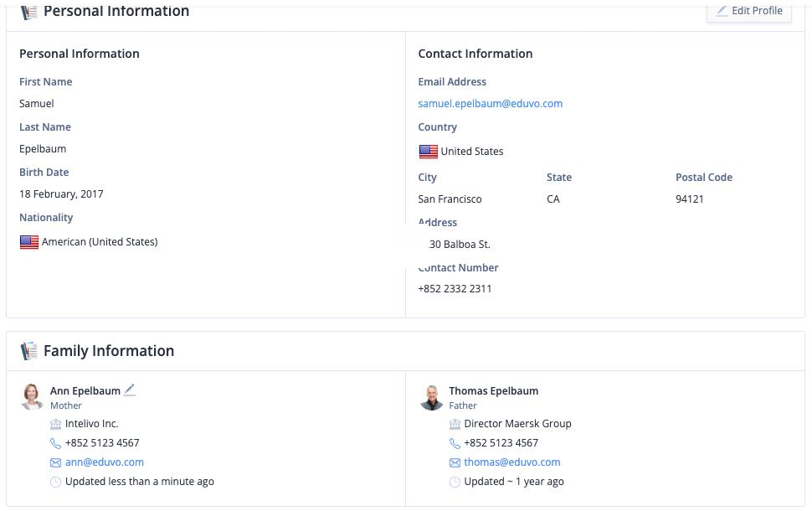This screenshot has height=511, width=812.
Task: Click the state value CA
Action: coord(553,199)
